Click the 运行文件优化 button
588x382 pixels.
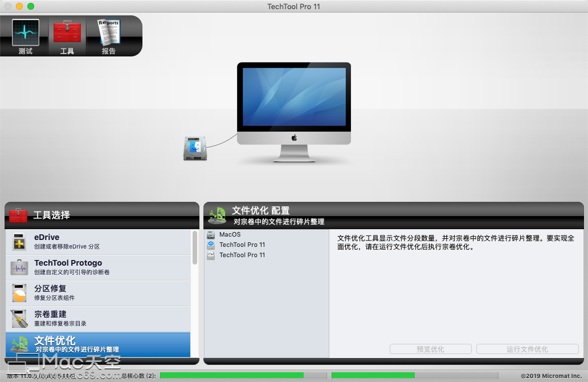click(527, 349)
